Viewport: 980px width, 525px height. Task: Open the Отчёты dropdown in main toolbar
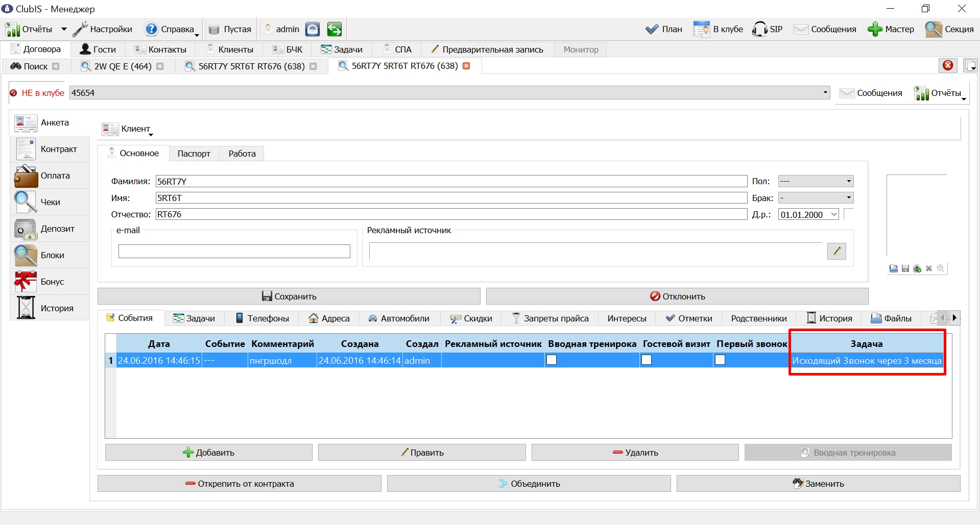(x=64, y=29)
